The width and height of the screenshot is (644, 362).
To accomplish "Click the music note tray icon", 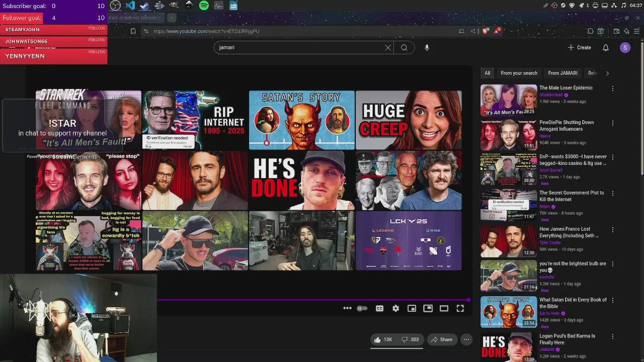I will 624,6.
